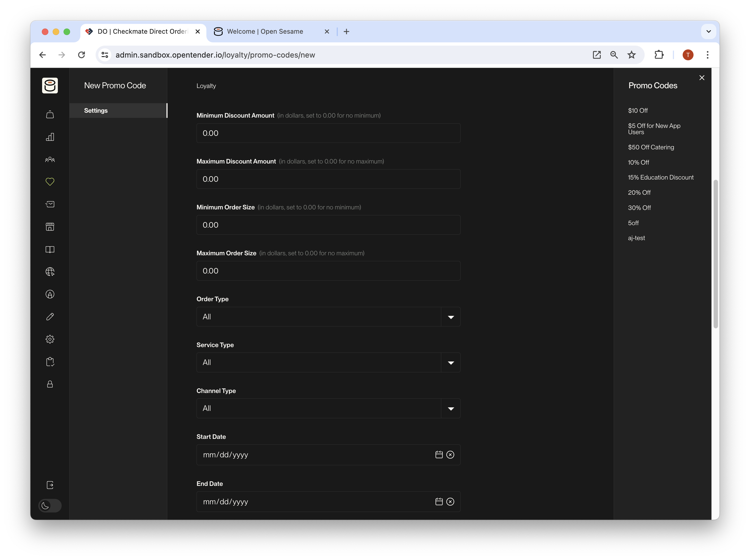Open the bar chart reporting icon
Screen dimensions: 750x560
[50, 137]
